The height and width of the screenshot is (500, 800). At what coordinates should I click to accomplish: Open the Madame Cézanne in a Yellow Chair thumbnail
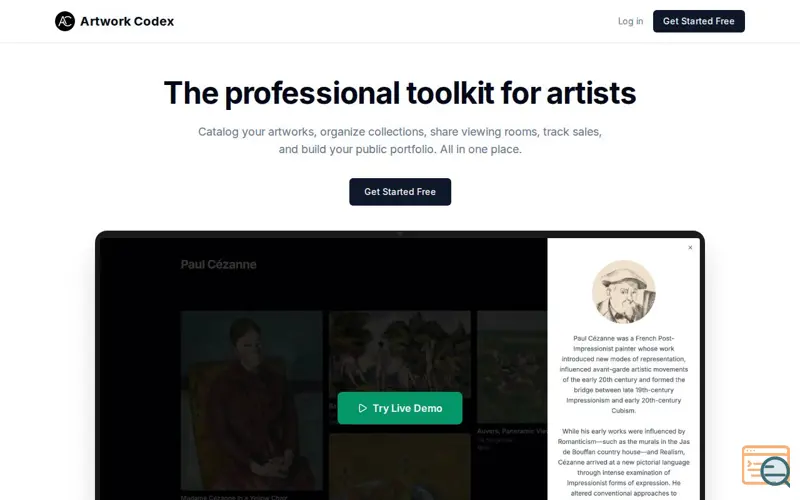pos(252,401)
